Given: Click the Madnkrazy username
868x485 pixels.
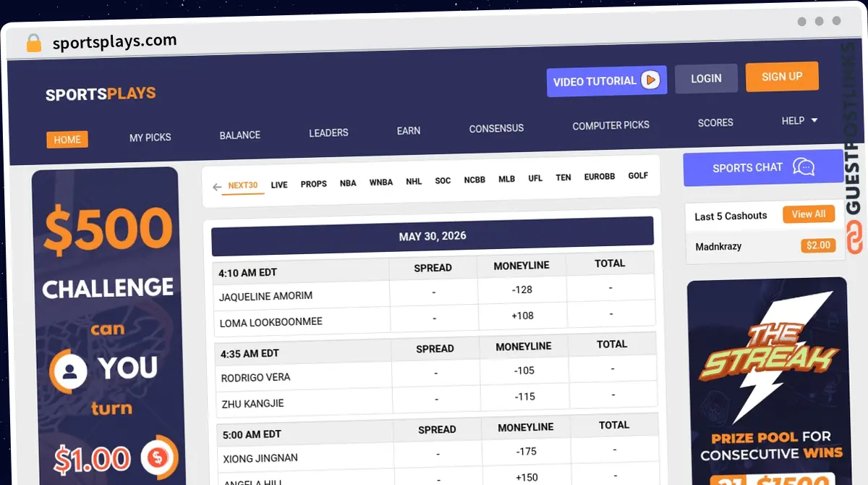Looking at the screenshot, I should pos(718,247).
